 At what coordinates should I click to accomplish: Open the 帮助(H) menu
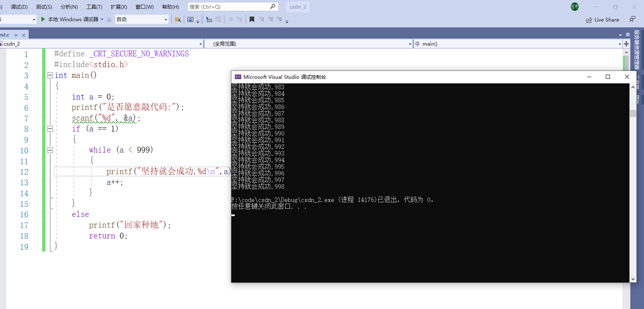170,7
